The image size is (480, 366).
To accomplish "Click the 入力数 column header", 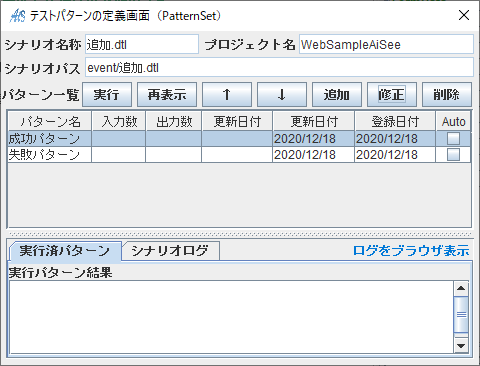I will (119, 121).
